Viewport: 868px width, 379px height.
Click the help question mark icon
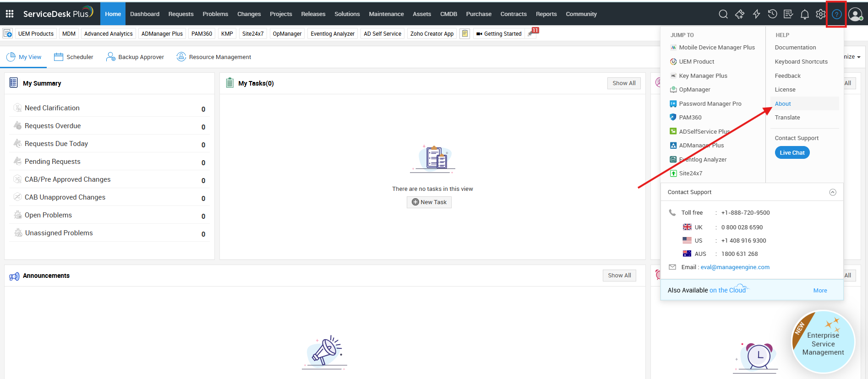[x=836, y=14]
